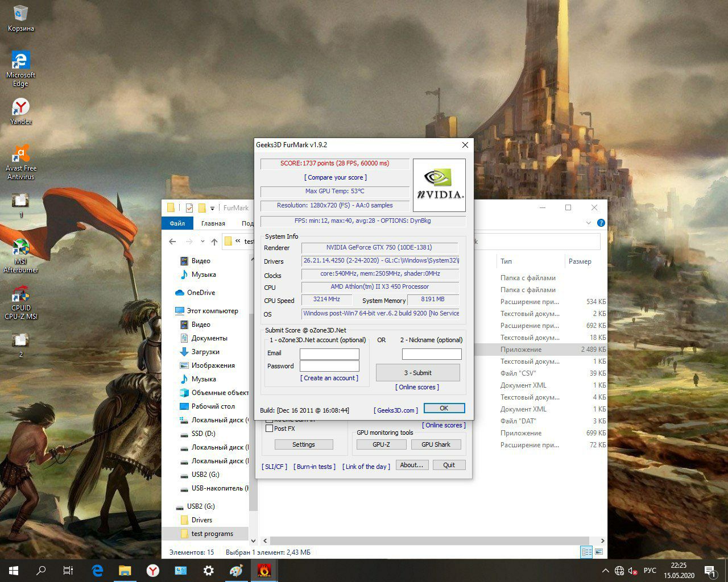This screenshot has height=582, width=728.
Task: Switch Explorer to large icons view
Action: click(x=599, y=552)
